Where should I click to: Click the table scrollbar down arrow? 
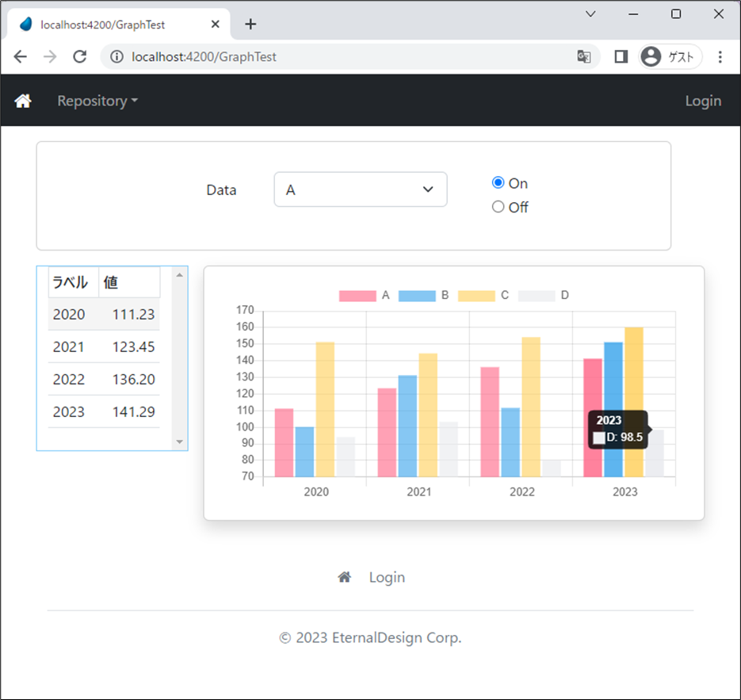click(180, 442)
